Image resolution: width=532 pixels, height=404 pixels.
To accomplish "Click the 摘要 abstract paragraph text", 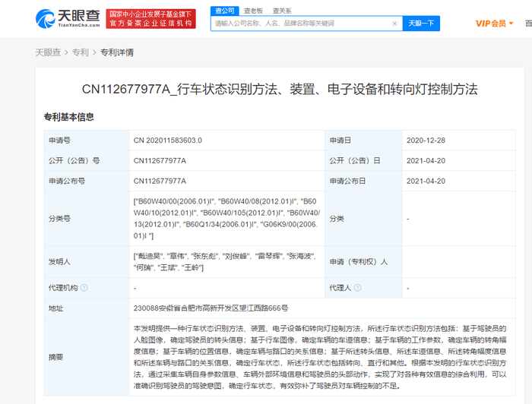I will (x=320, y=357).
